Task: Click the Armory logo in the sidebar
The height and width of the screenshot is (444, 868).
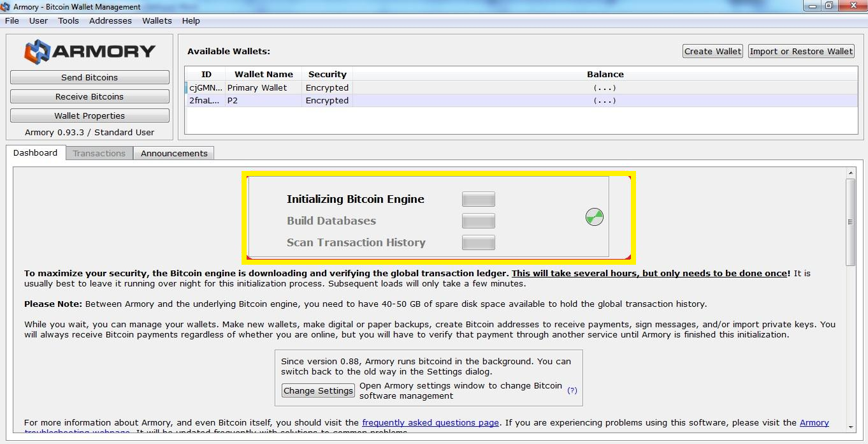Action: (90, 51)
